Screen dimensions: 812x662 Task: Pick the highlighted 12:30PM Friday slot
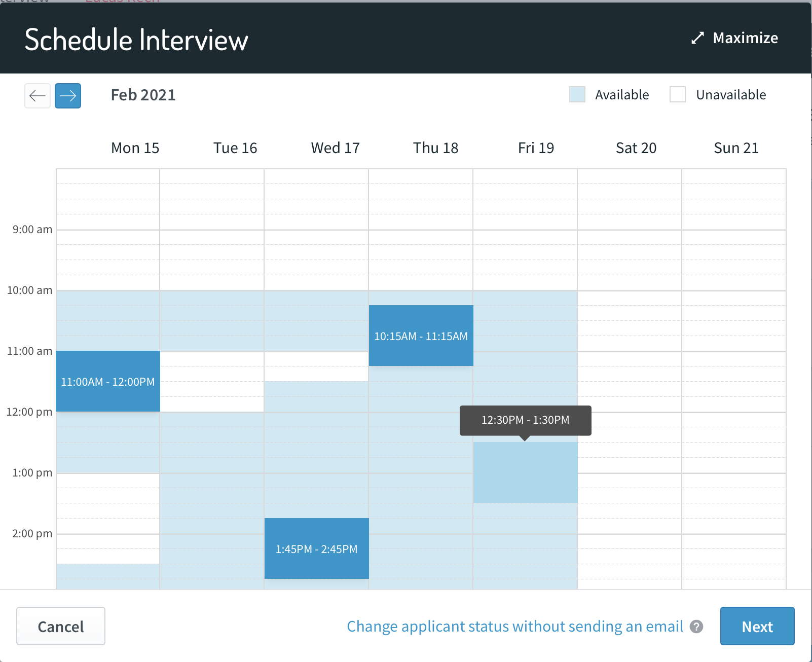tap(525, 472)
